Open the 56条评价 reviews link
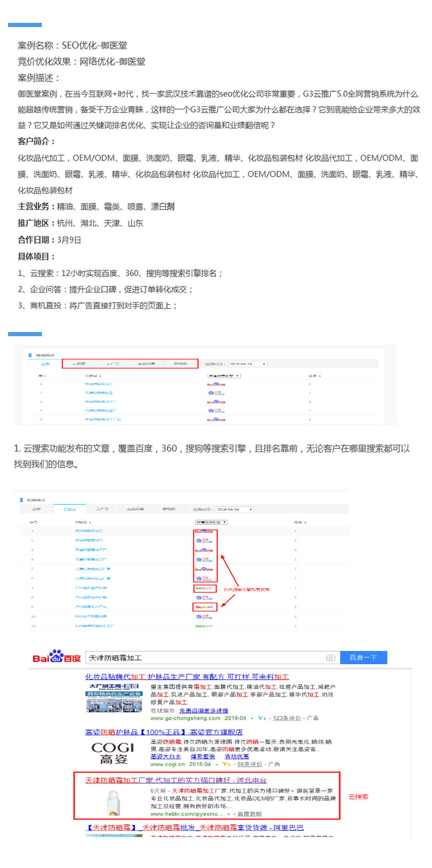The width and height of the screenshot is (432, 868). pyautogui.click(x=250, y=764)
